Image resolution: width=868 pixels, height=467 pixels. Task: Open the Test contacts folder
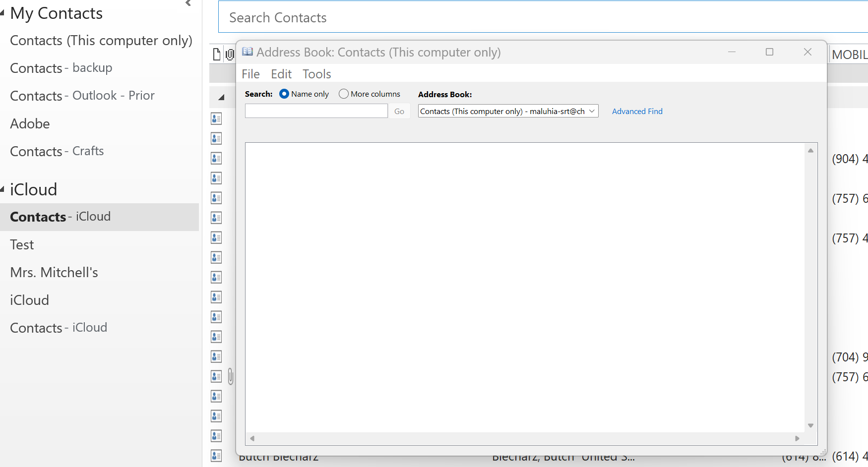[x=22, y=244]
